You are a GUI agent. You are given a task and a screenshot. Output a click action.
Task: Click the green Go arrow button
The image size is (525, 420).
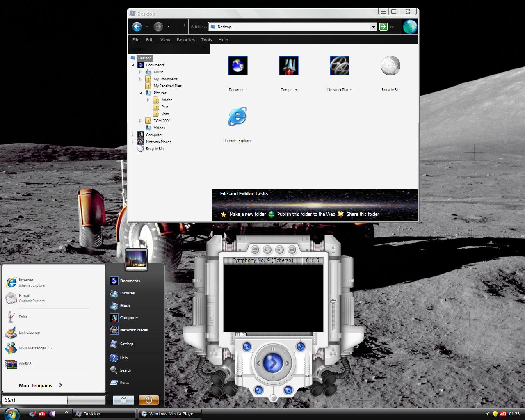pyautogui.click(x=383, y=27)
